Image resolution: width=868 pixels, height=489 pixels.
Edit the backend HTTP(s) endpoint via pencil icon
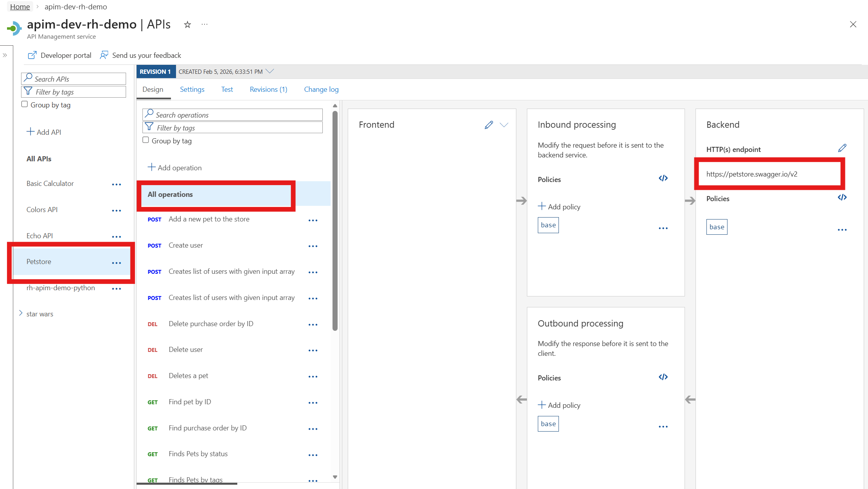point(843,148)
